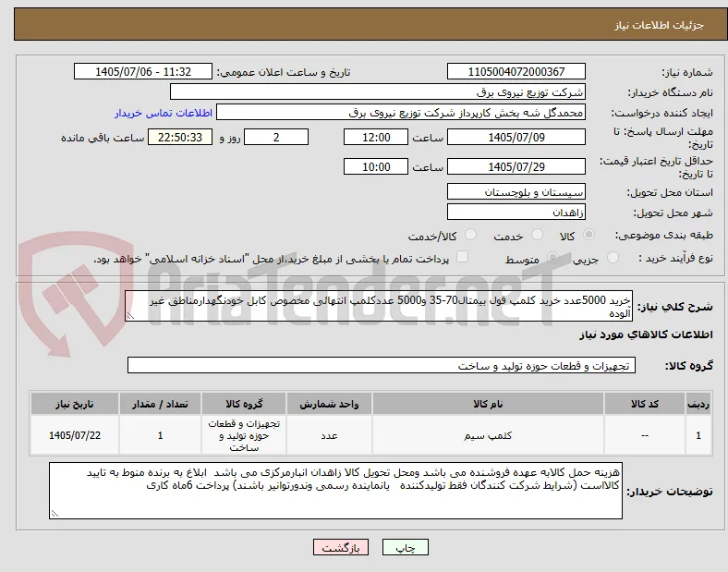The width and height of the screenshot is (728, 572).
Task: Click the buyer name field شرکت توزیع نیروی برق
Action: tap(378, 91)
